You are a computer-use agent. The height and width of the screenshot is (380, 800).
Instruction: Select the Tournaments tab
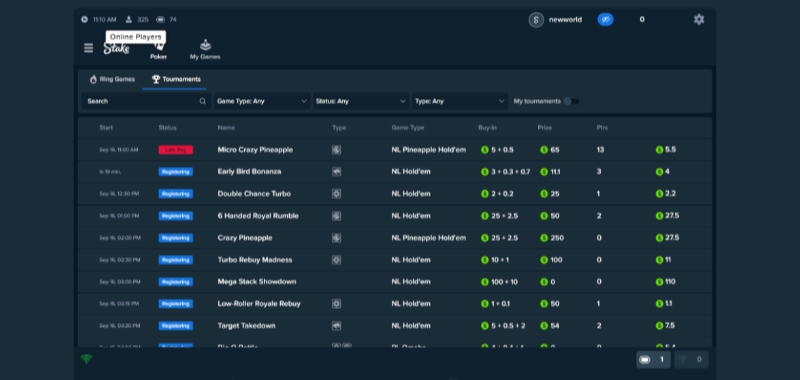(x=176, y=79)
